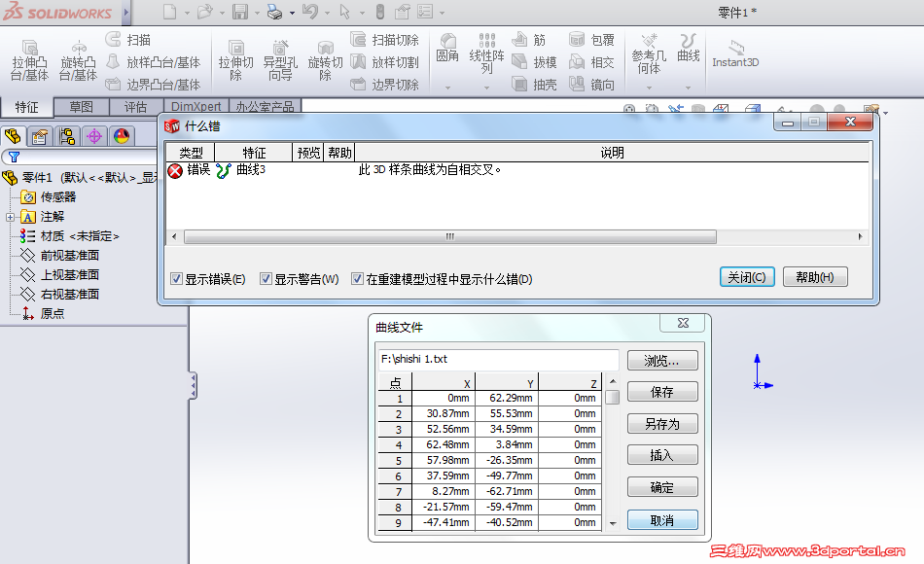
Task: Choose the 边界凸台/基体 boundary tool
Action: (x=154, y=85)
